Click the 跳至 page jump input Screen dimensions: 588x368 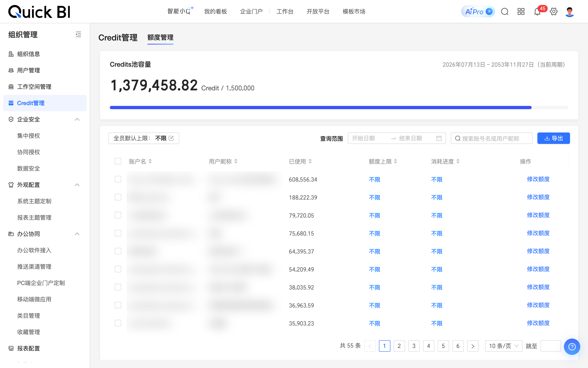pyautogui.click(x=551, y=346)
